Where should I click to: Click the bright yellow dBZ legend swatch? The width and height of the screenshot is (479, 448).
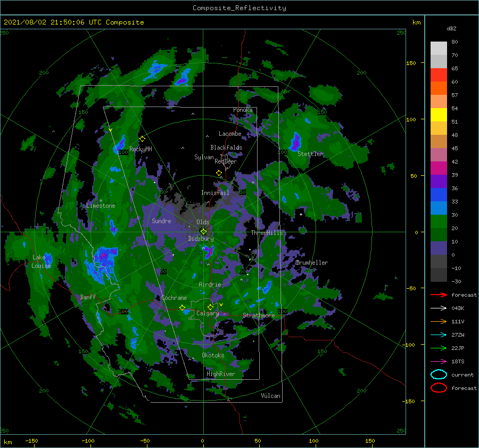pos(439,115)
